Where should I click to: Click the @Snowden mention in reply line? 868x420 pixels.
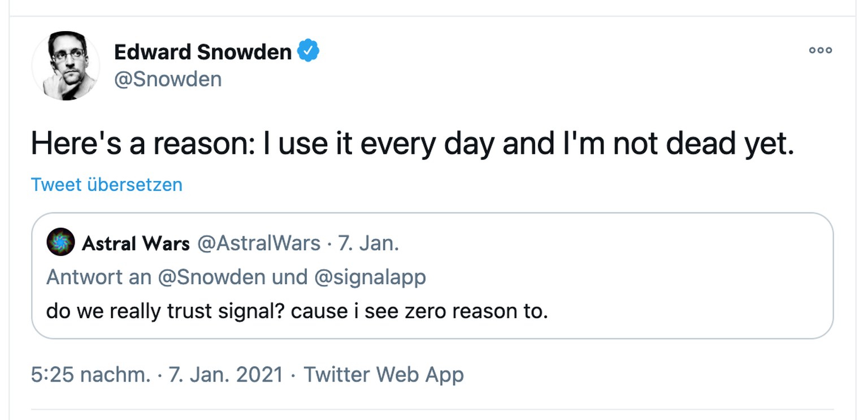[211, 278]
